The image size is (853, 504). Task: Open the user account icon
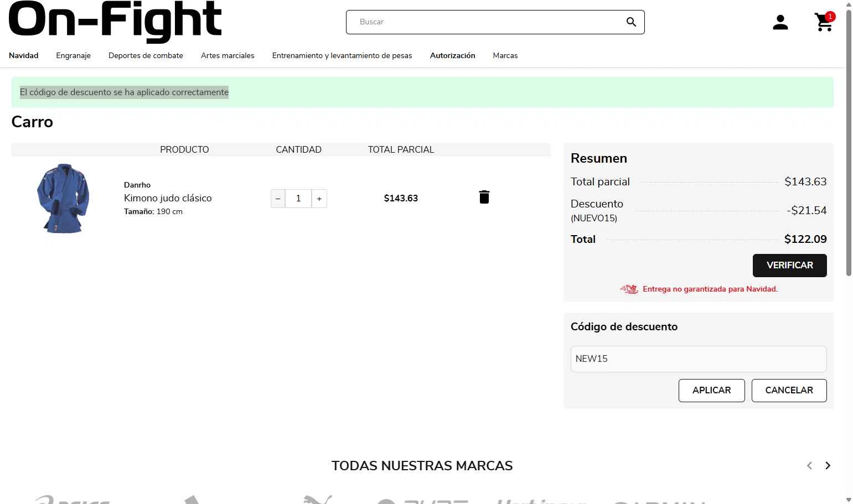pos(780,22)
